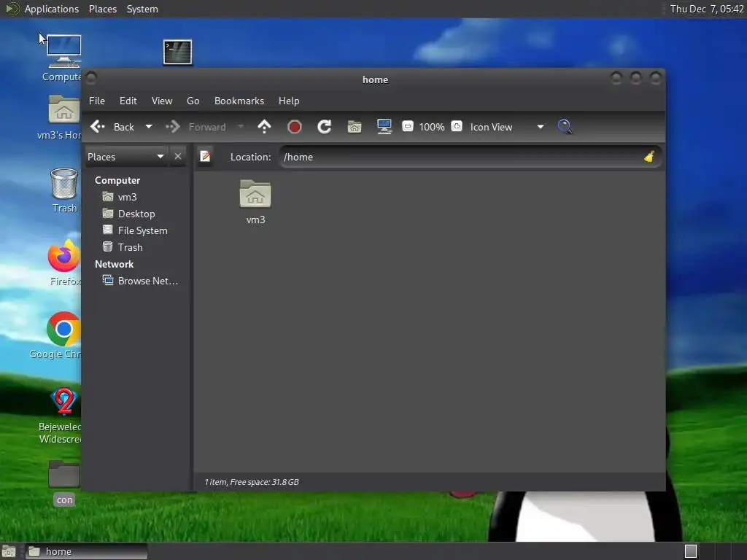Toggle the location text entry edit icon
The height and width of the screenshot is (560, 747).
[x=205, y=156]
